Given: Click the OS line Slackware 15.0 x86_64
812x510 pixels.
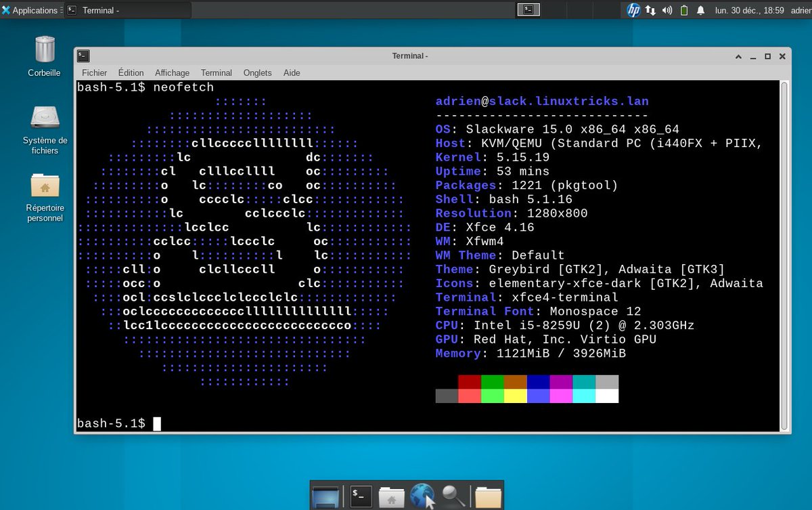Looking at the screenshot, I should 558,129.
